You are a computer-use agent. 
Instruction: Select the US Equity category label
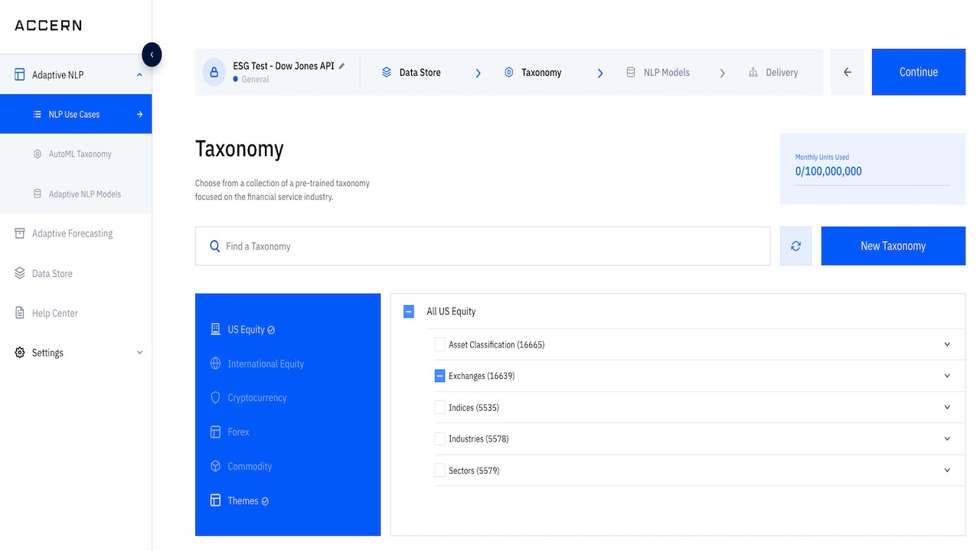[246, 330]
